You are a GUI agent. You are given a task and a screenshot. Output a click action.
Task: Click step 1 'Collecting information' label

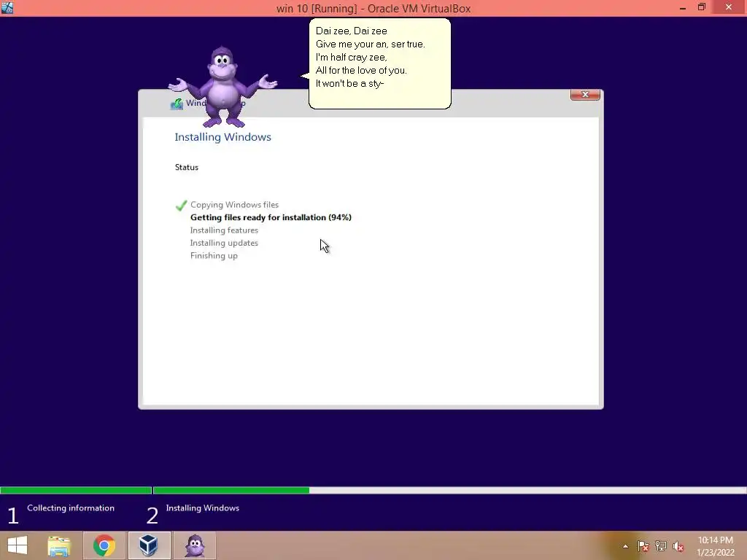tap(71, 508)
